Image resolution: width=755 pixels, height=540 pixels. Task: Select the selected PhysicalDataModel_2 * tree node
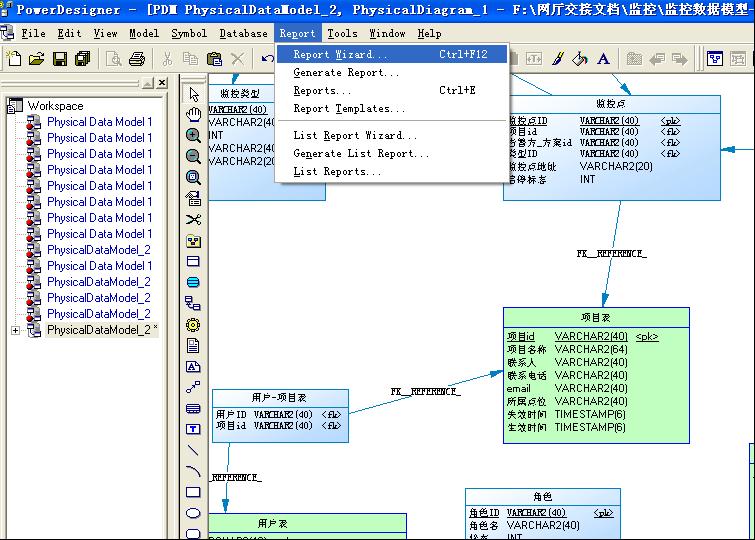click(102, 330)
